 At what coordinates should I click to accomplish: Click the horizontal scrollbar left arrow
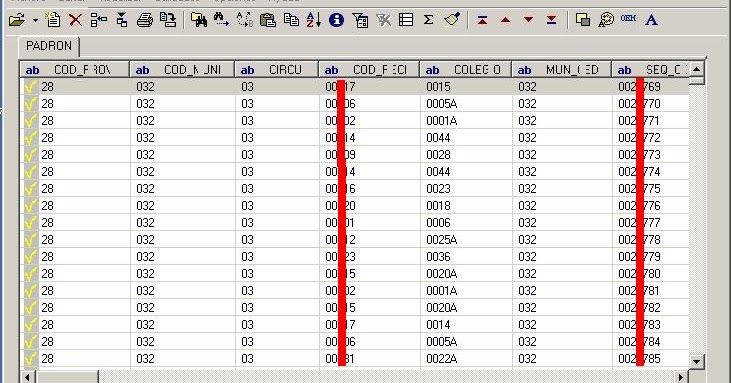pyautogui.click(x=28, y=377)
